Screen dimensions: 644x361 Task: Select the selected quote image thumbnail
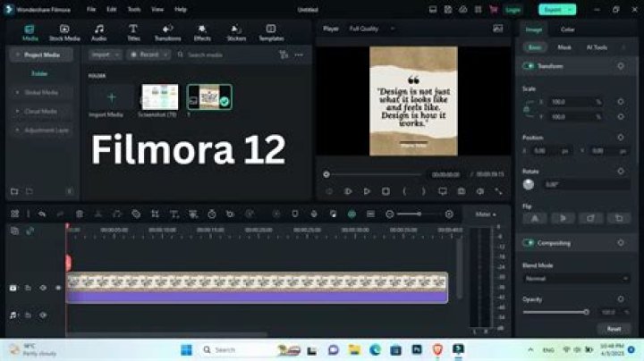point(209,97)
